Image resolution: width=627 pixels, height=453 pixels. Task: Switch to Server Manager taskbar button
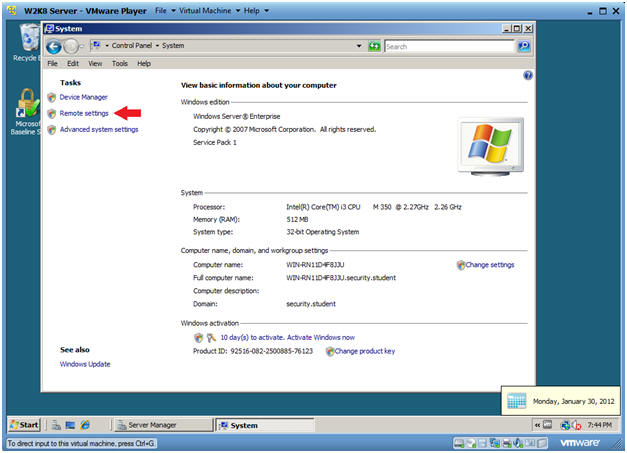pos(164,425)
